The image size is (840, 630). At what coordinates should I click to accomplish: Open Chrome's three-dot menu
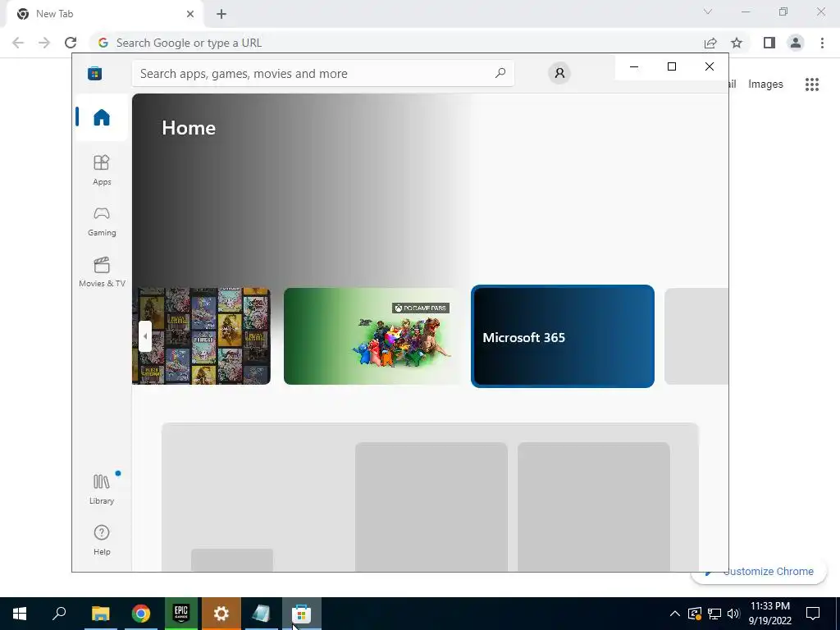click(x=822, y=43)
